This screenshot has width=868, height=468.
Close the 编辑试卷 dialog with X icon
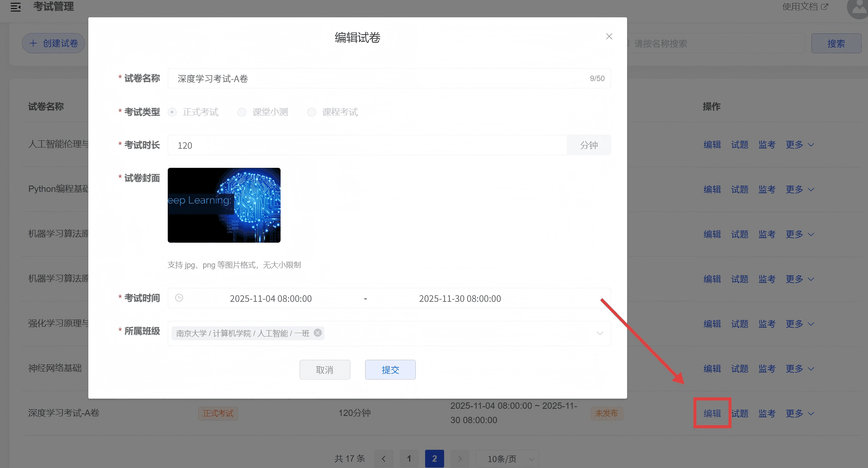609,36
